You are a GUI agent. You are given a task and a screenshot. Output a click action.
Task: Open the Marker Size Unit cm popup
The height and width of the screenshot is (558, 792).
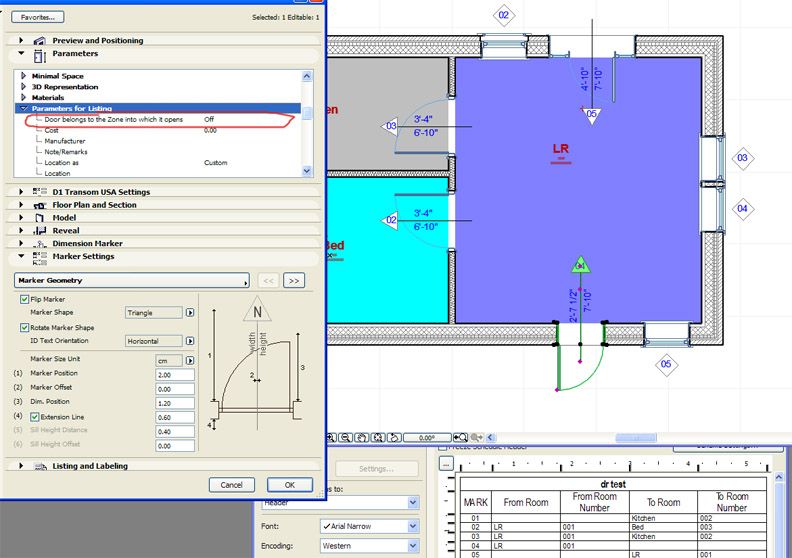[x=190, y=361]
